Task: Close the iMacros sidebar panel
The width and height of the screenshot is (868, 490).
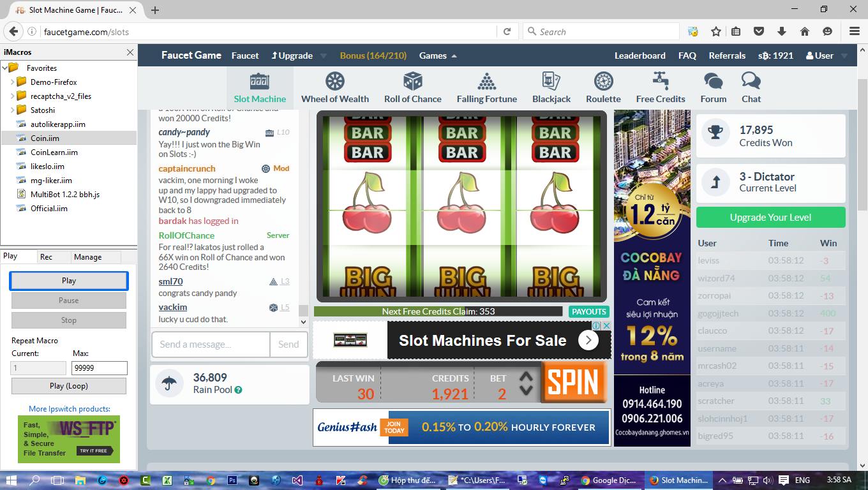Action: coord(130,52)
